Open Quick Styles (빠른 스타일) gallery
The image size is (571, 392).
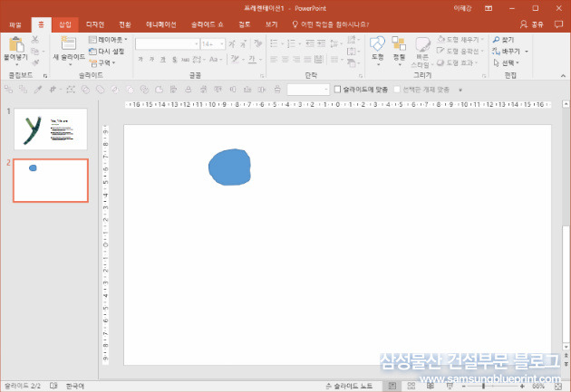422,53
